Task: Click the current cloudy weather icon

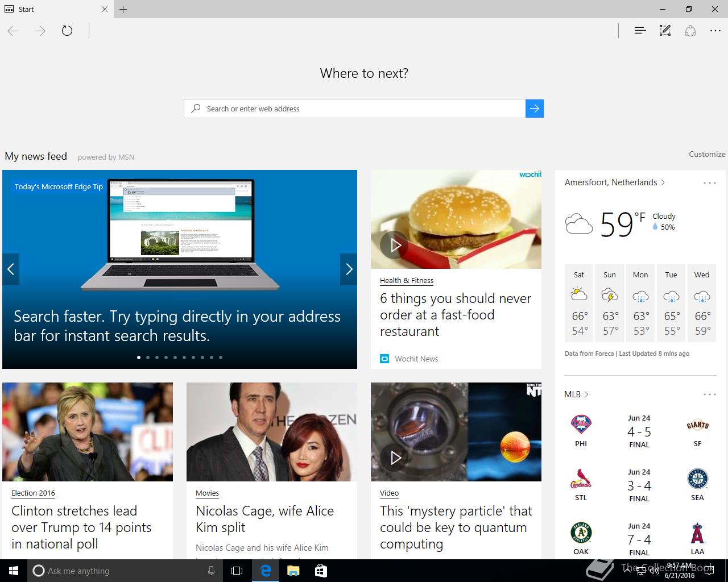Action: click(x=579, y=224)
